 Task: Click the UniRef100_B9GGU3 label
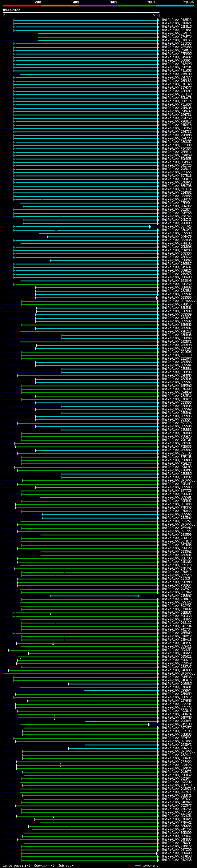tap(177, 494)
